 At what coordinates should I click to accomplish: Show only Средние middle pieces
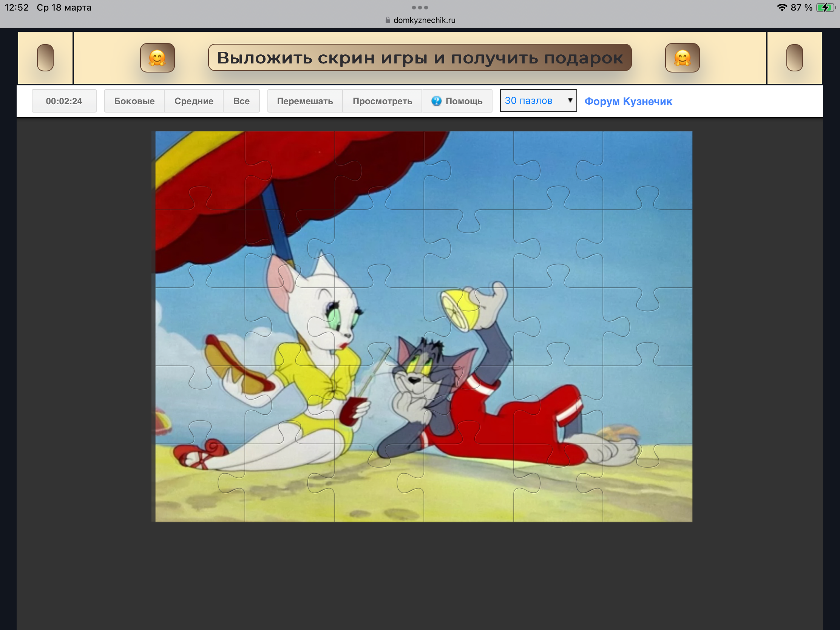pyautogui.click(x=194, y=101)
